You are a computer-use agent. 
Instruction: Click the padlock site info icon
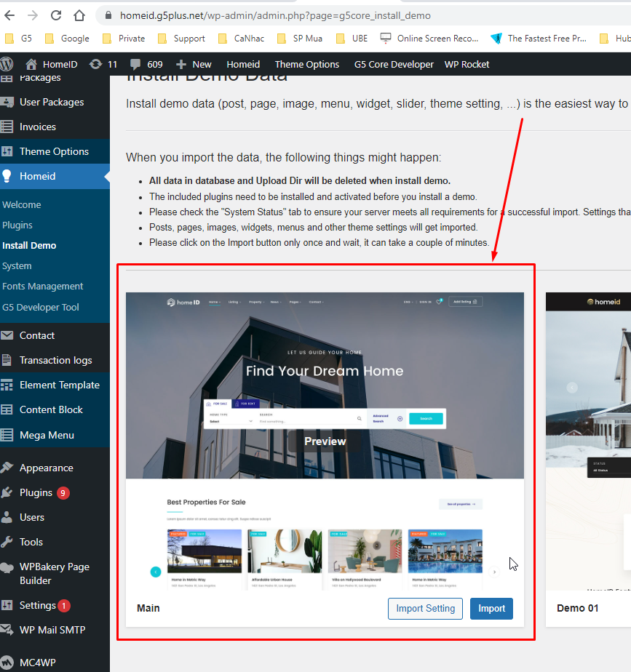108,15
